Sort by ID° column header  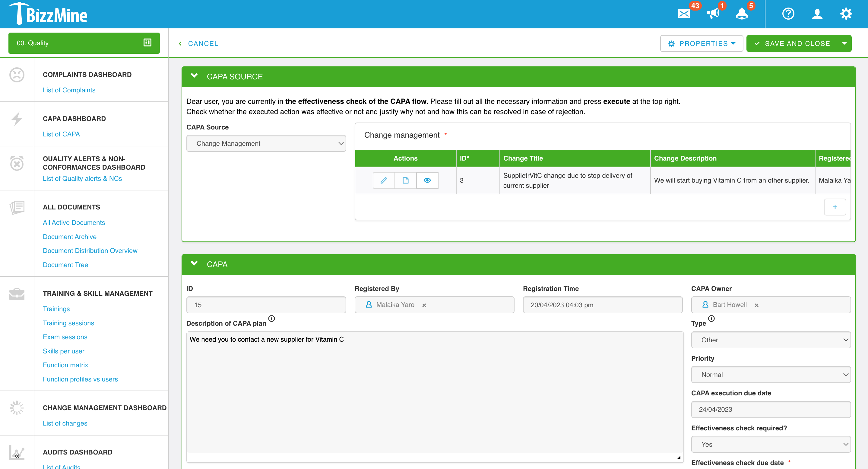pyautogui.click(x=477, y=158)
